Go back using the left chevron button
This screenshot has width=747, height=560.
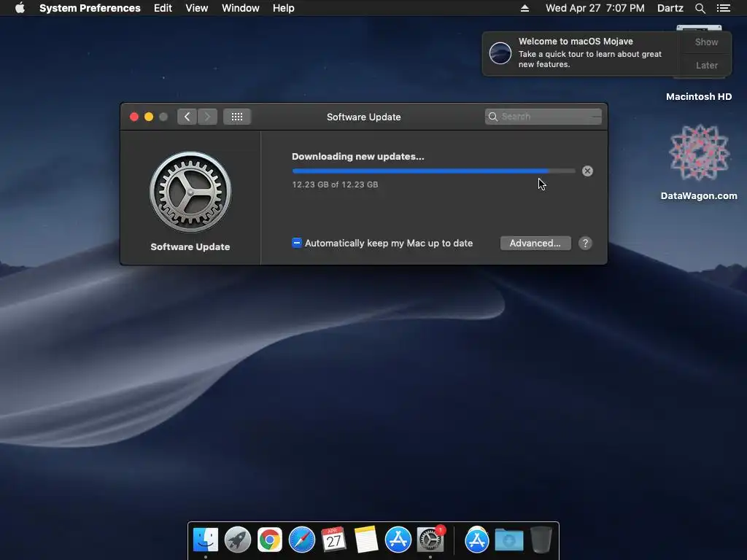tap(187, 117)
